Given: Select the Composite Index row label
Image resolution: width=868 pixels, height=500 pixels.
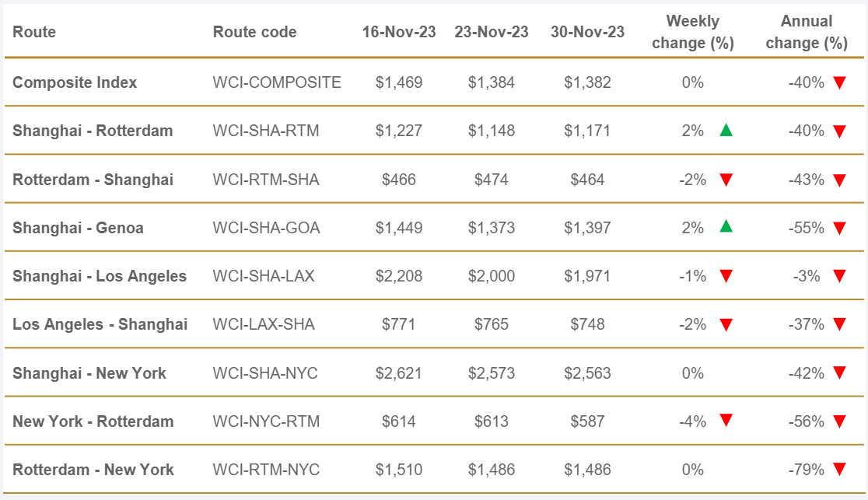Looking at the screenshot, I should pyautogui.click(x=75, y=82).
